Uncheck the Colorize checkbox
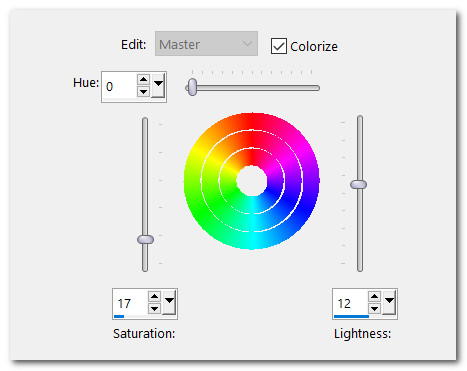467x371 pixels. (x=279, y=46)
